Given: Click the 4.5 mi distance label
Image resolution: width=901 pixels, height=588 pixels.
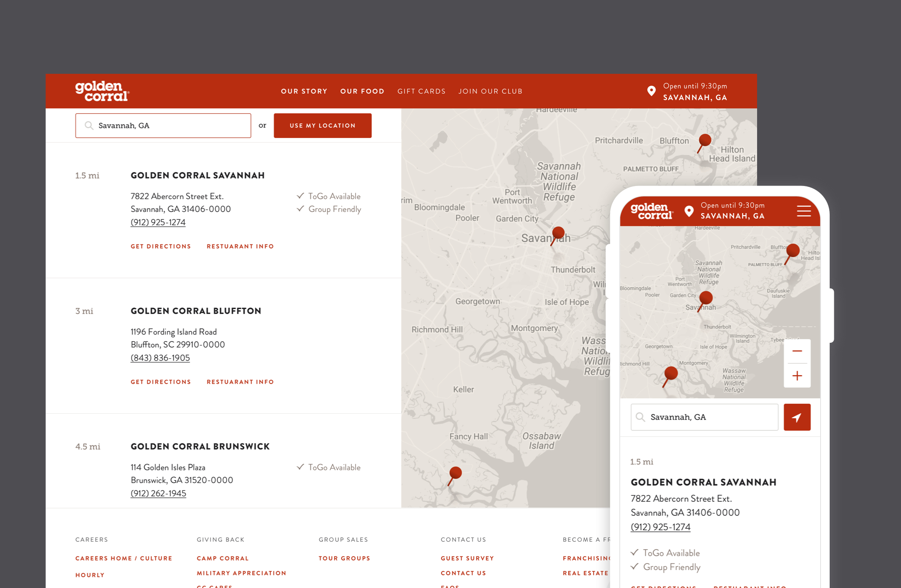Looking at the screenshot, I should (88, 447).
